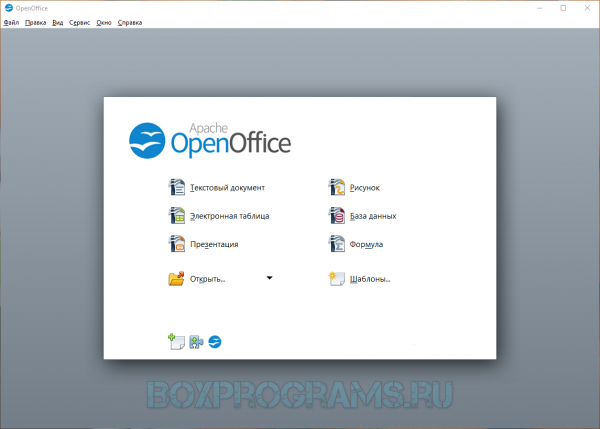The height and width of the screenshot is (429, 600).
Task: Open the Окно menu
Action: pyautogui.click(x=104, y=23)
